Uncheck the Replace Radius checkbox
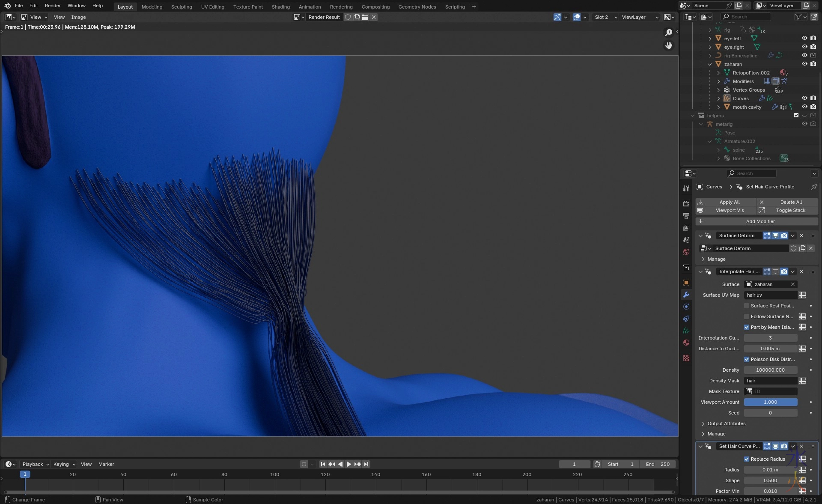The image size is (822, 504). pos(747,459)
